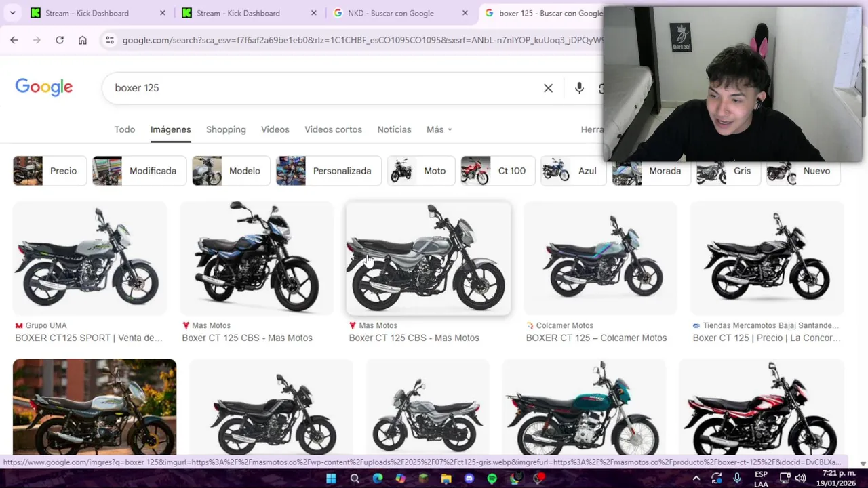Open the browser home page icon
Image resolution: width=868 pixels, height=488 pixels.
(x=83, y=40)
